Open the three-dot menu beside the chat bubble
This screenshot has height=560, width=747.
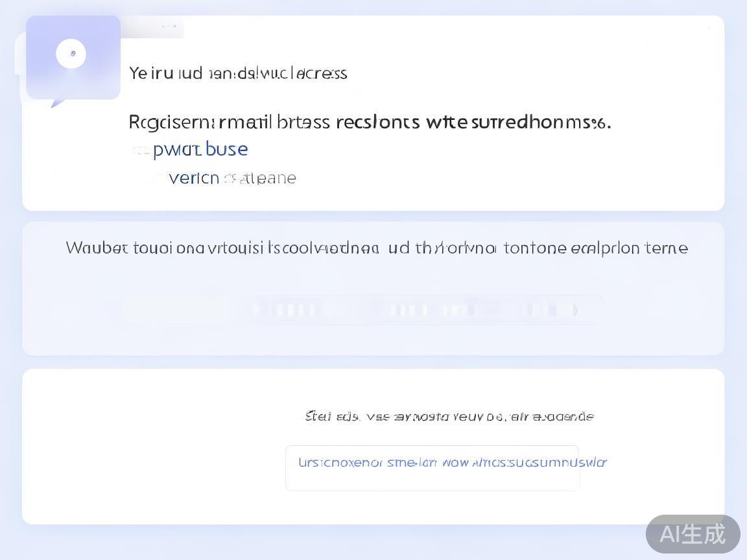(169, 27)
